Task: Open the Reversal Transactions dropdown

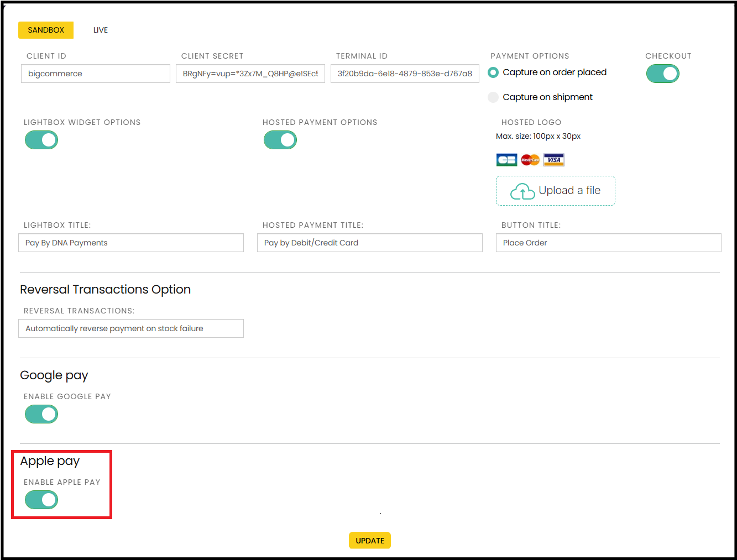Action: [x=131, y=328]
